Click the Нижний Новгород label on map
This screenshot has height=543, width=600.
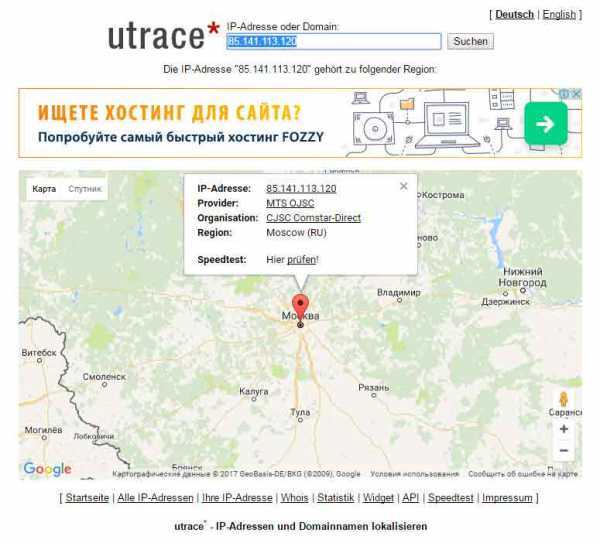point(522,277)
